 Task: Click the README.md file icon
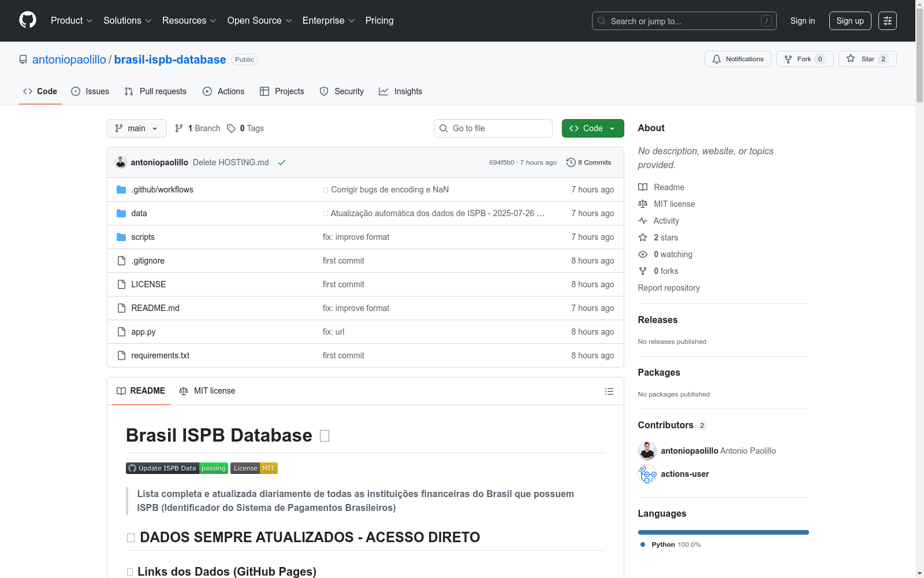tap(121, 308)
